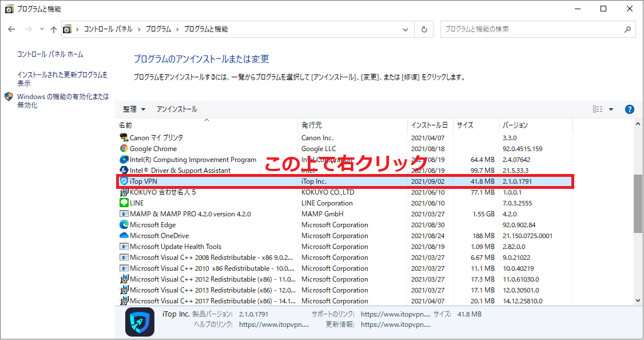Click the Intel Computing Improvement Program icon
The image size is (644, 340).
tap(124, 160)
